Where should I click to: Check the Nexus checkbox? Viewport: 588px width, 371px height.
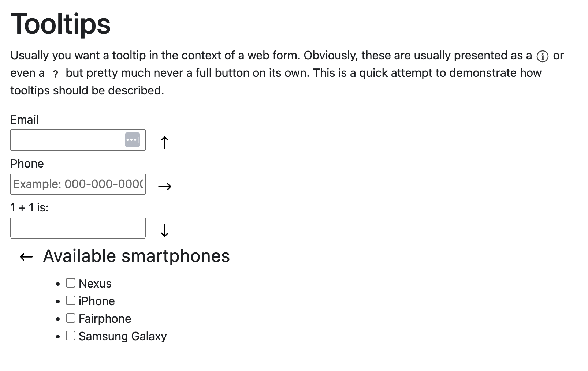[71, 282]
